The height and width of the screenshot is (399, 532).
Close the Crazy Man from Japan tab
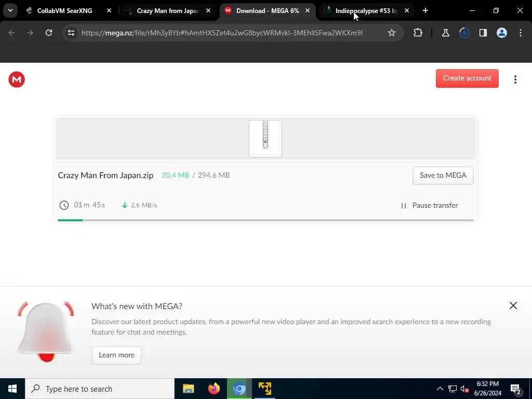pos(208,11)
